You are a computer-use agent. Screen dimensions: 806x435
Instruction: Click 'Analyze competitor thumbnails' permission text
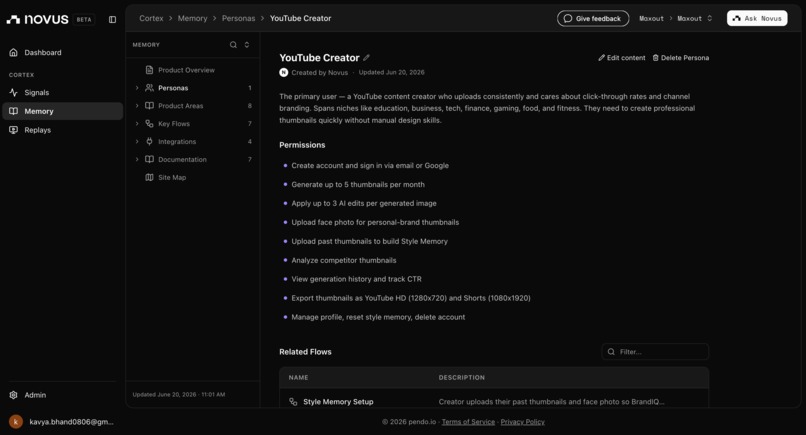pyautogui.click(x=344, y=260)
